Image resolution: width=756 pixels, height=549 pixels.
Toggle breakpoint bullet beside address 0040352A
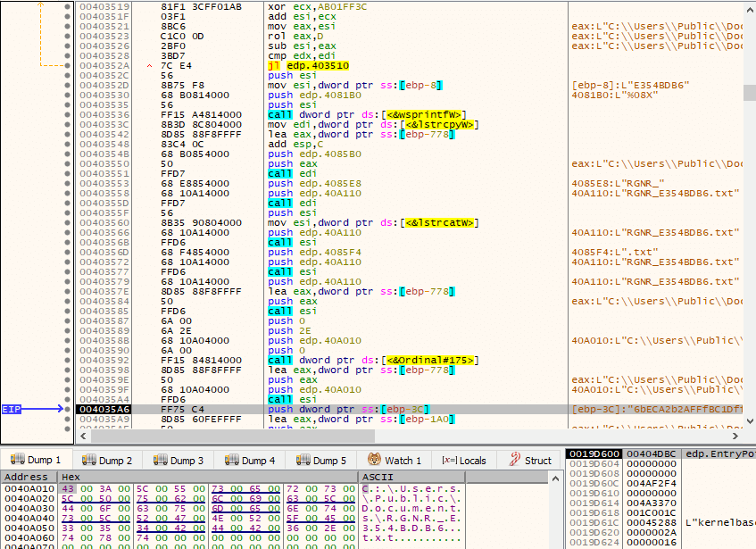pyautogui.click(x=67, y=65)
